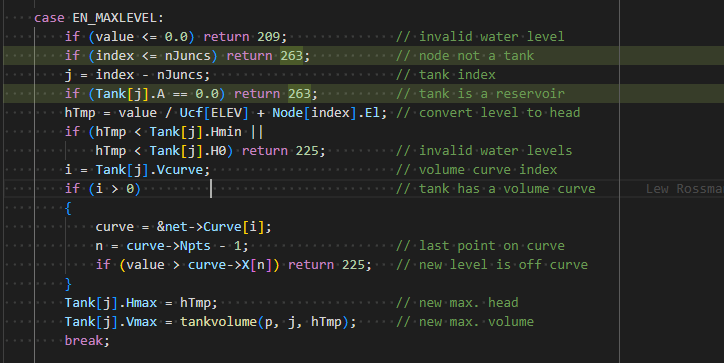Click 'curve = &net->Curve[i];' line
The image size is (724, 363).
click(184, 227)
